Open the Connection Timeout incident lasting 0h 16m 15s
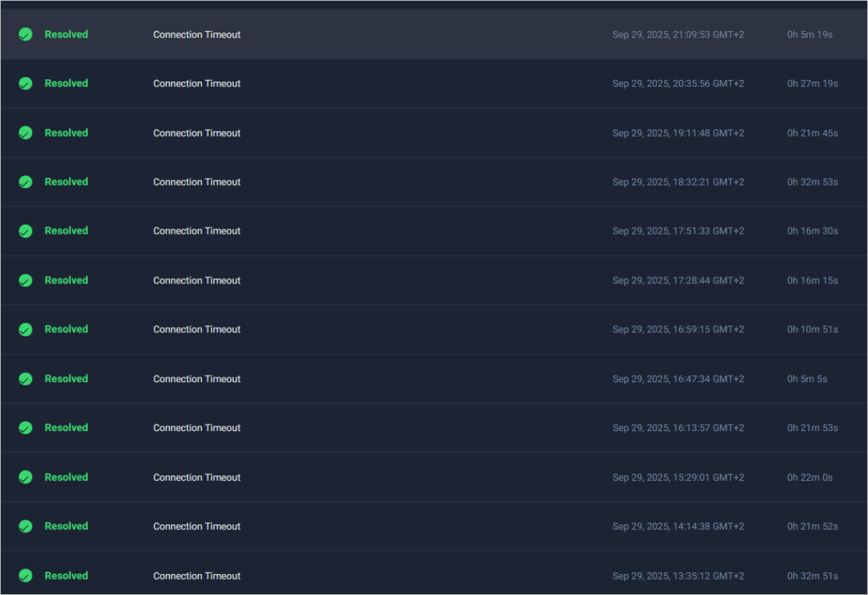Image resolution: width=868 pixels, height=595 pixels. pyautogui.click(x=197, y=280)
